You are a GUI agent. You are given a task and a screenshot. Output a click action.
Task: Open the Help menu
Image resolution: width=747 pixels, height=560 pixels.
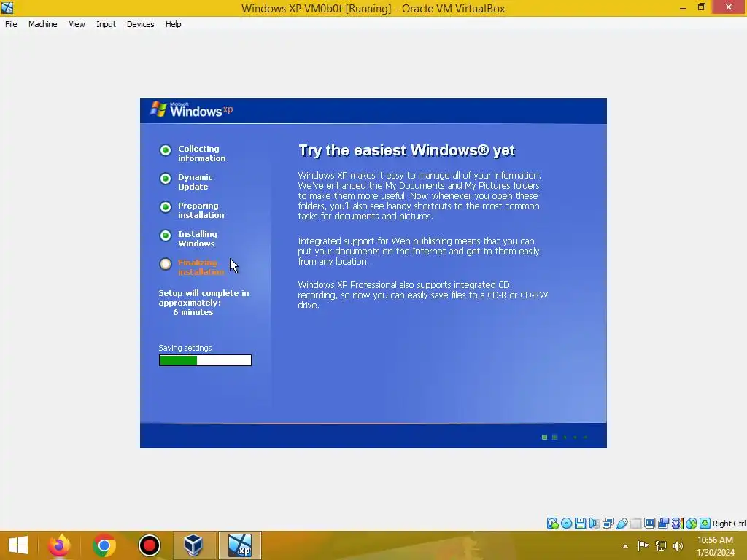[x=174, y=24]
